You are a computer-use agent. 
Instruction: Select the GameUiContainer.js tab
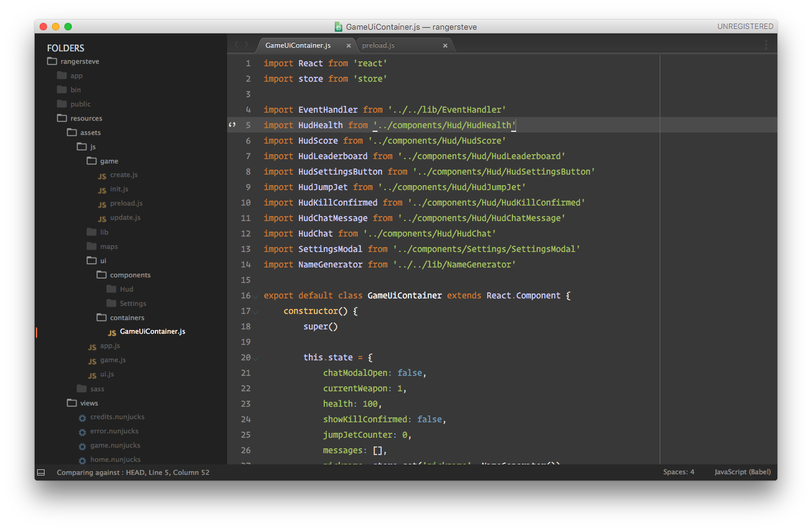click(x=298, y=45)
